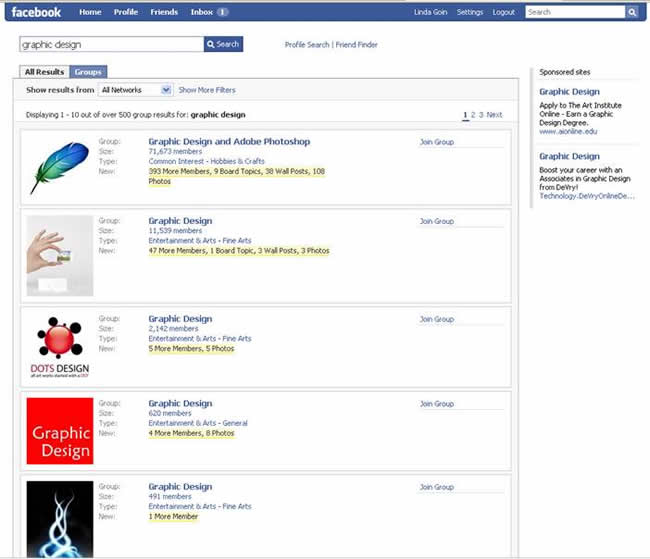Click the magnifier icon in top search box

[632, 12]
